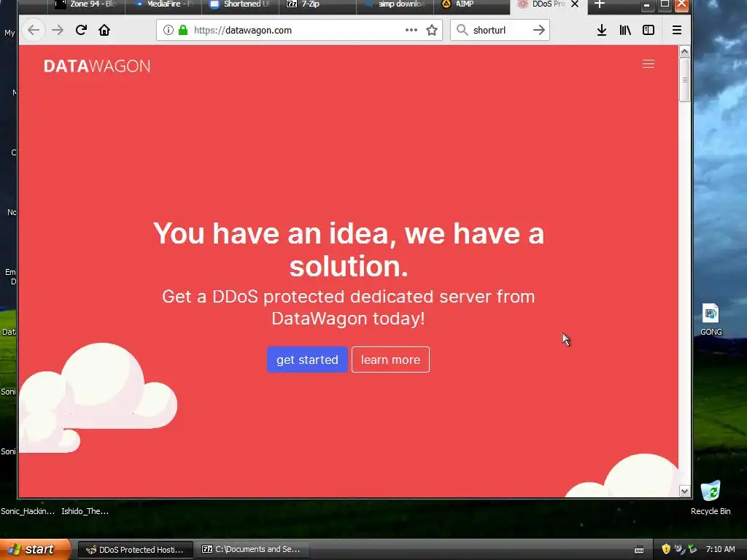Image resolution: width=747 pixels, height=560 pixels.
Task: Click the learn more button
Action: click(391, 359)
